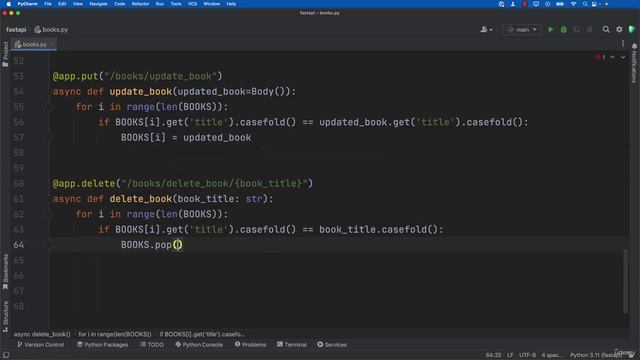Open Search Everywhere magnifier in toolbar
This screenshot has width=640, height=360.
pyautogui.click(x=606, y=29)
